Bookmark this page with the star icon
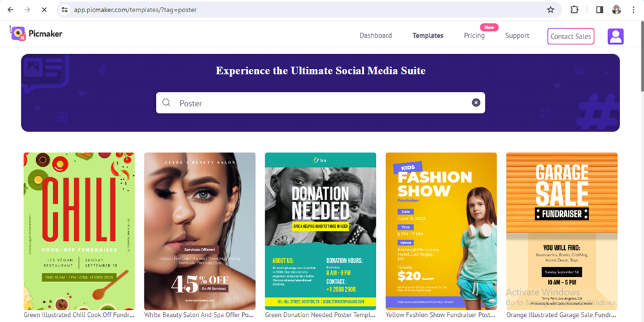This screenshot has height=322, width=644. (551, 10)
